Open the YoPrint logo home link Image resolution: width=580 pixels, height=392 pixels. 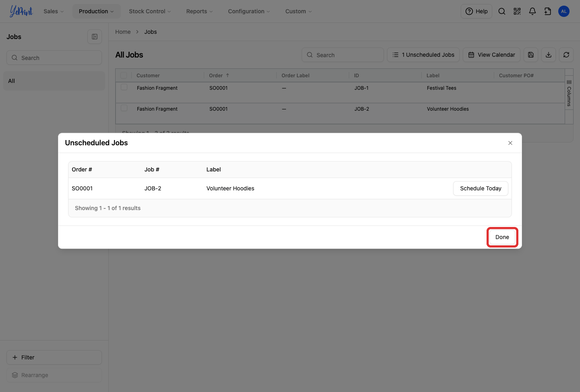click(21, 11)
